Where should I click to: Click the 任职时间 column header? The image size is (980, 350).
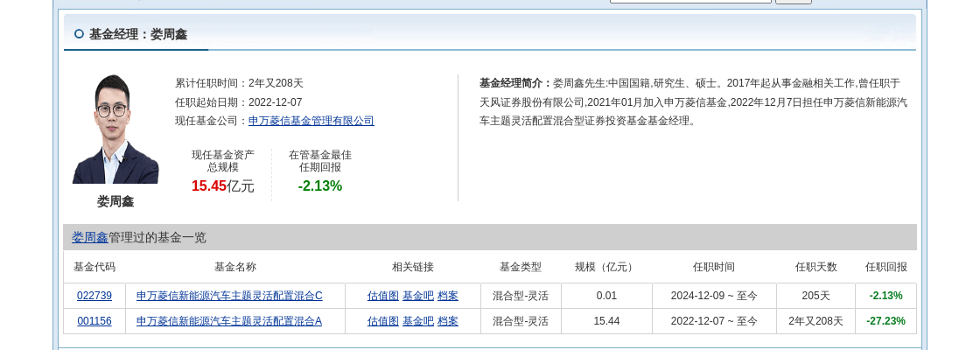714,267
